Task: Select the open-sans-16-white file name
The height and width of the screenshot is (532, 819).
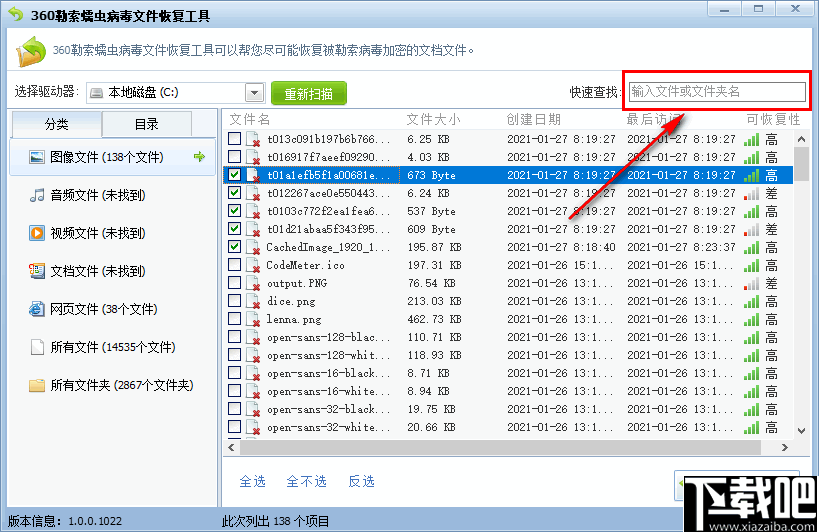Action: [329, 391]
